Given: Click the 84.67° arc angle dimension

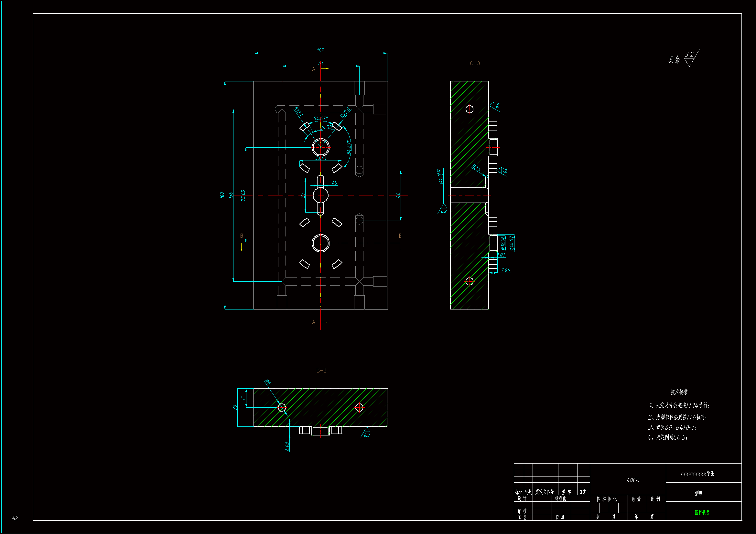Looking at the screenshot, I should [x=349, y=147].
